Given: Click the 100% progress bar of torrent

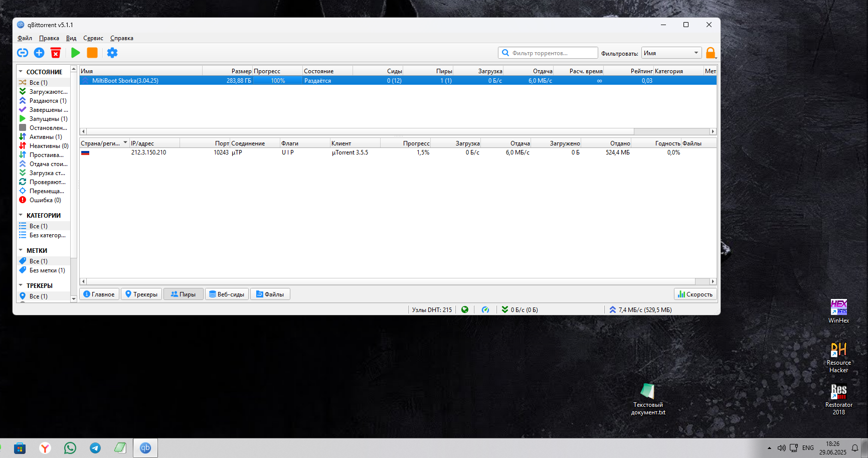Looking at the screenshot, I should tap(278, 81).
